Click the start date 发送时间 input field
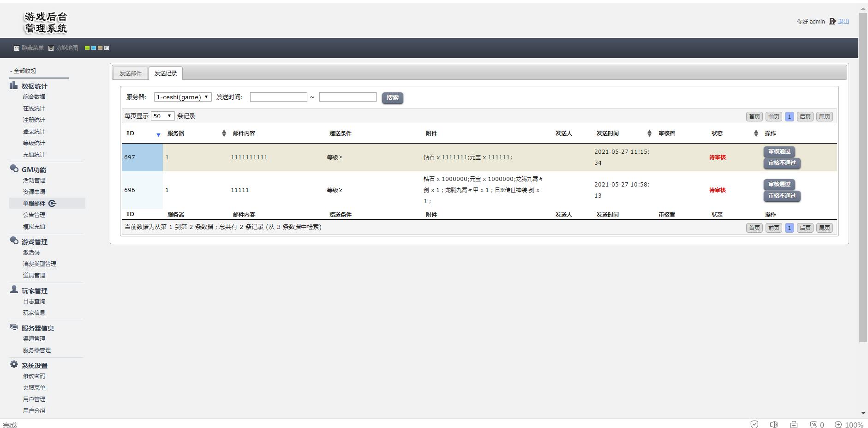The height and width of the screenshot is (428, 868). click(x=278, y=97)
